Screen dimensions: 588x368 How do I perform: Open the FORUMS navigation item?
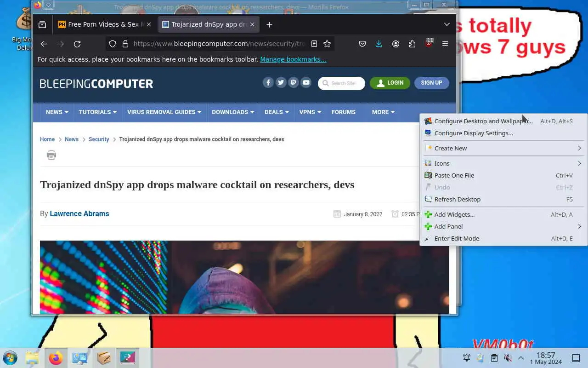[x=344, y=112]
